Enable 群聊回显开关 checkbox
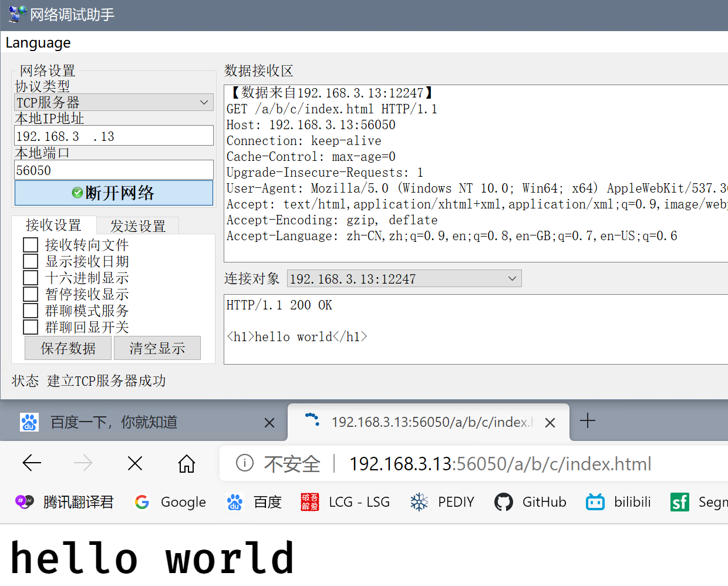Screen dimensions: 728x586 coord(31,327)
